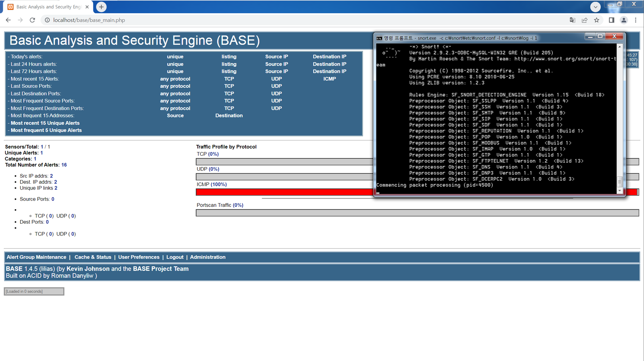
Task: Open the Administration page
Action: 207,257
